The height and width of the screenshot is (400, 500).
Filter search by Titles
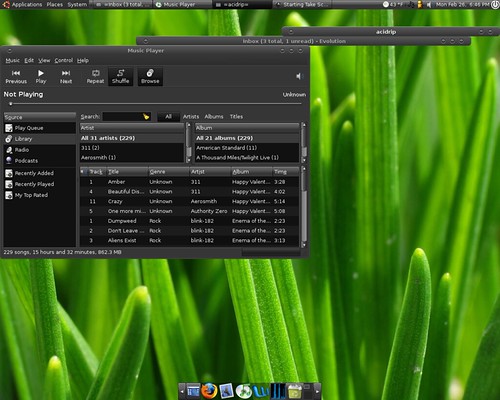tap(236, 116)
